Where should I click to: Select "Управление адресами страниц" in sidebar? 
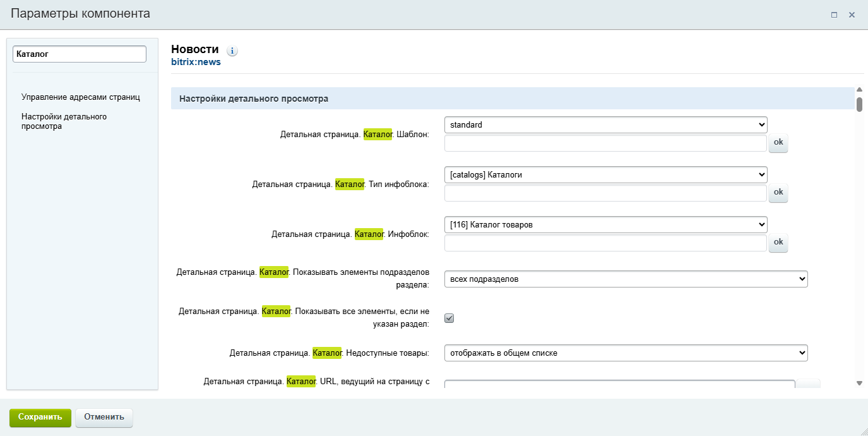pyautogui.click(x=81, y=97)
